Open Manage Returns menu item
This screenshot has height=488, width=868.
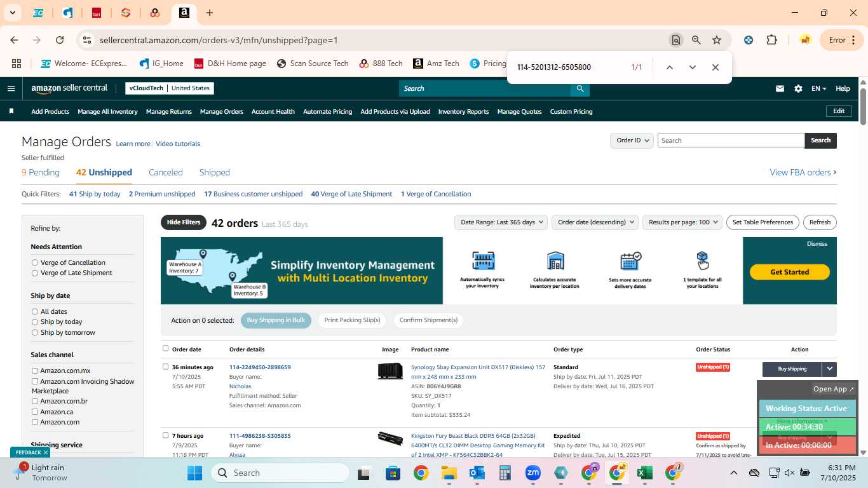click(169, 112)
